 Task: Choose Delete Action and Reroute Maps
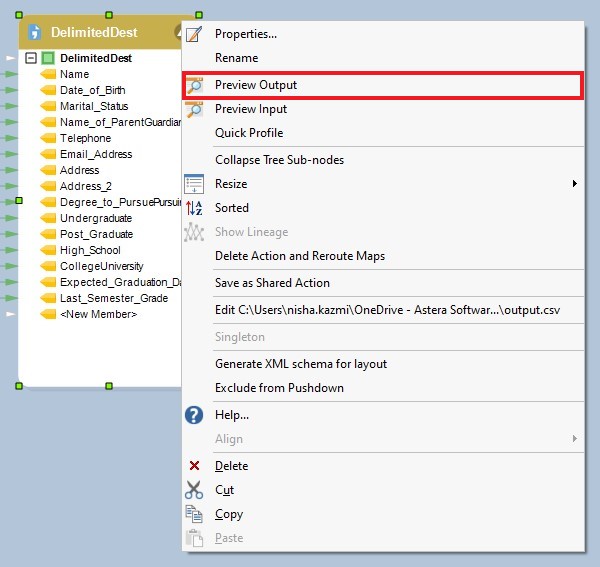[x=300, y=256]
